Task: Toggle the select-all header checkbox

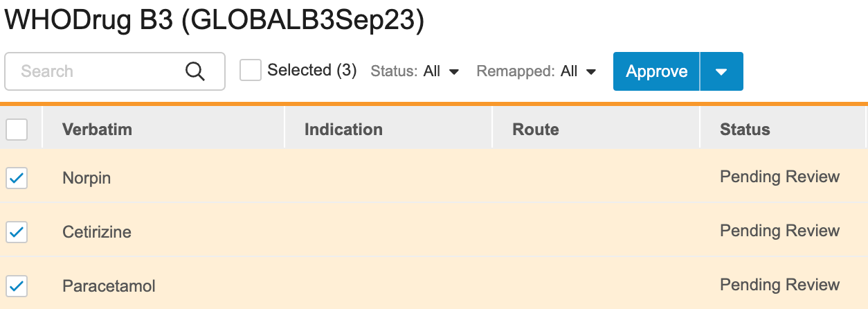Action: [17, 130]
